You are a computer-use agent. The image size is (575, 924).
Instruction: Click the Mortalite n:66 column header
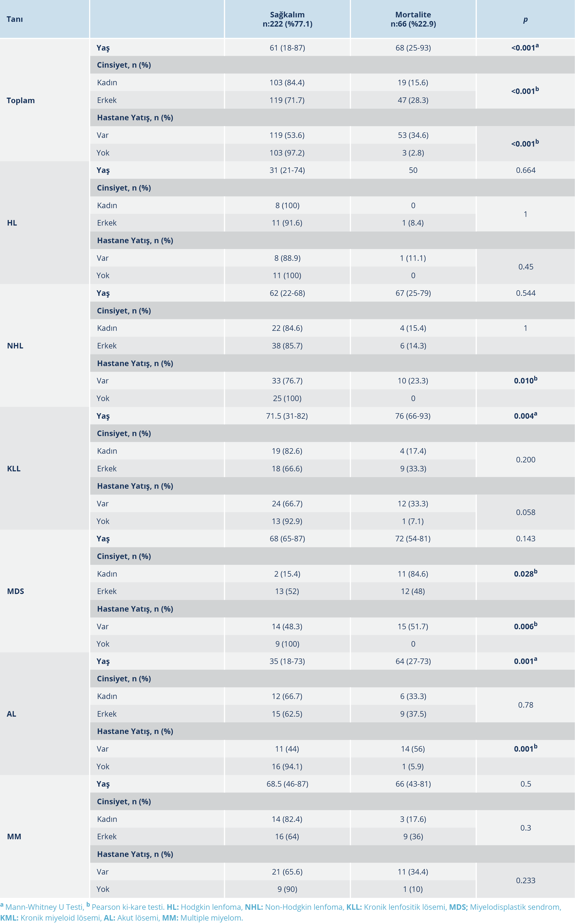(x=413, y=19)
